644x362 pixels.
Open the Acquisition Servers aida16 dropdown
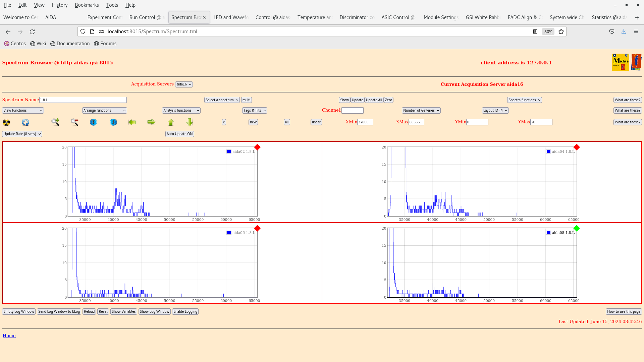(x=184, y=84)
